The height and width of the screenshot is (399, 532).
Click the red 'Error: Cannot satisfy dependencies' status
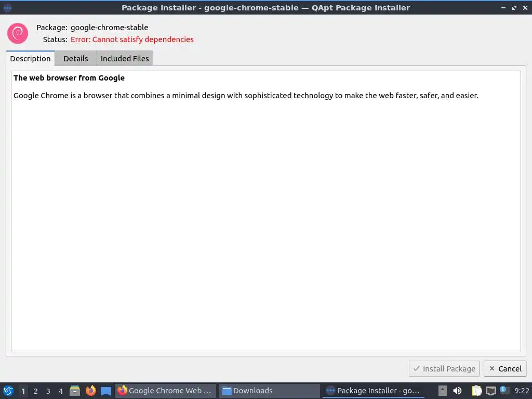(x=132, y=39)
